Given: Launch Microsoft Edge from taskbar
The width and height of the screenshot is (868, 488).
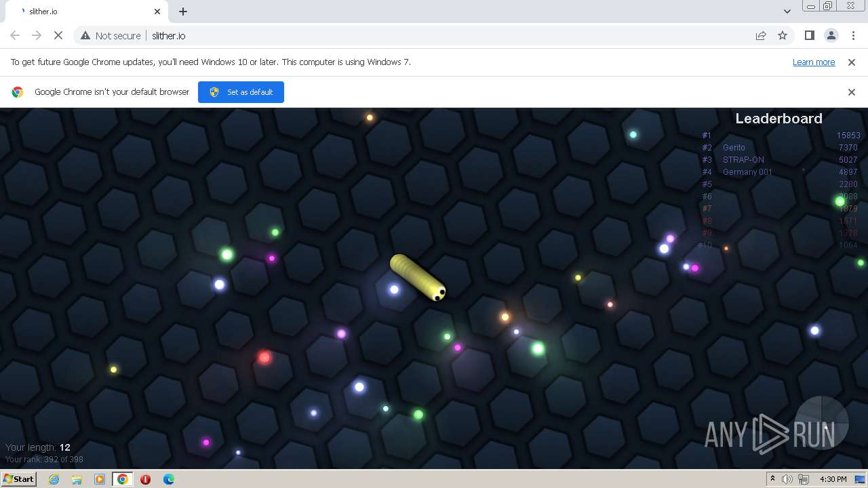Looking at the screenshot, I should [168, 479].
